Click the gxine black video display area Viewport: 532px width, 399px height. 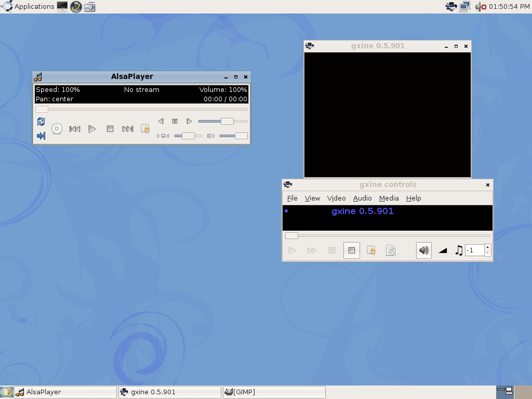coord(388,115)
